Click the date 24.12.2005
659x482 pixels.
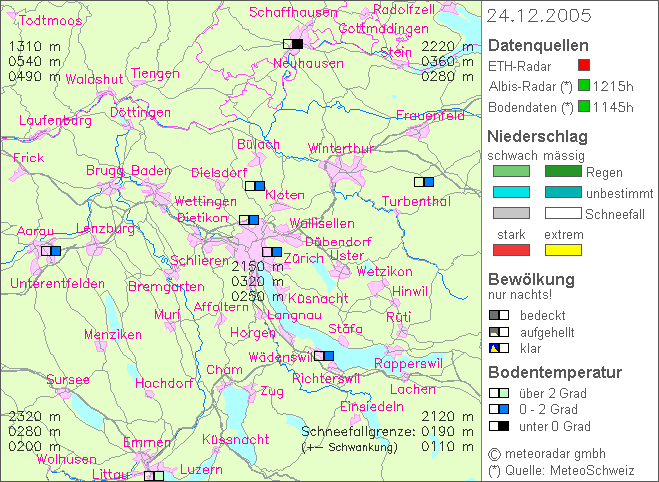coord(539,16)
